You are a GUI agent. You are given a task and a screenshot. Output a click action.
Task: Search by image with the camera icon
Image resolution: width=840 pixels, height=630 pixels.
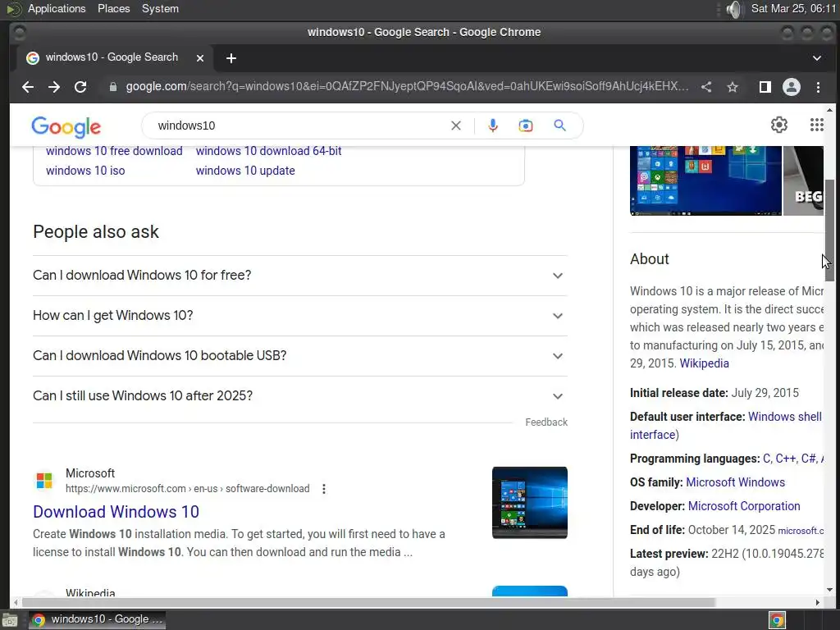526,126
